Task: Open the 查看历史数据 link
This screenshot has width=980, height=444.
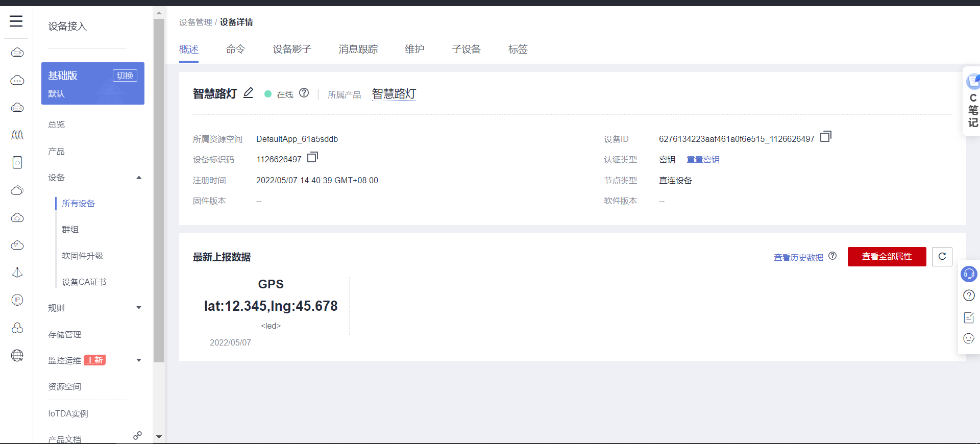Action: click(799, 257)
